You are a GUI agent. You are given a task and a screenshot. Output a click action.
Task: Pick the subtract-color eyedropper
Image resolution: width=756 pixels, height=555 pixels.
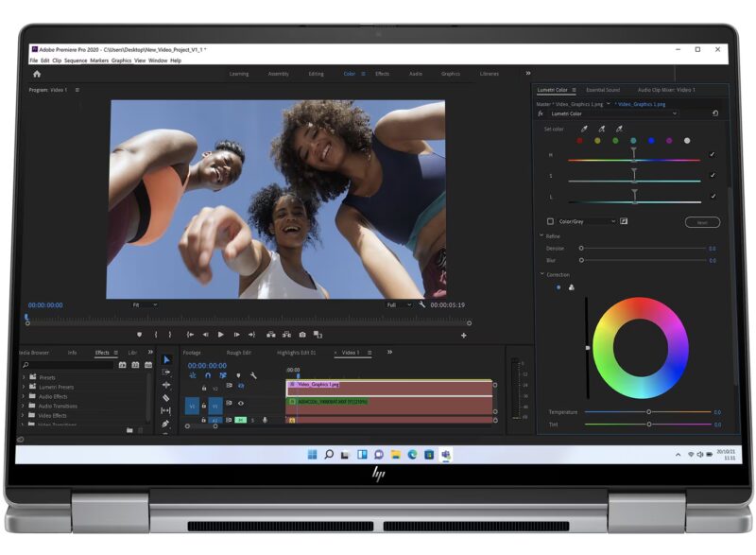click(619, 129)
